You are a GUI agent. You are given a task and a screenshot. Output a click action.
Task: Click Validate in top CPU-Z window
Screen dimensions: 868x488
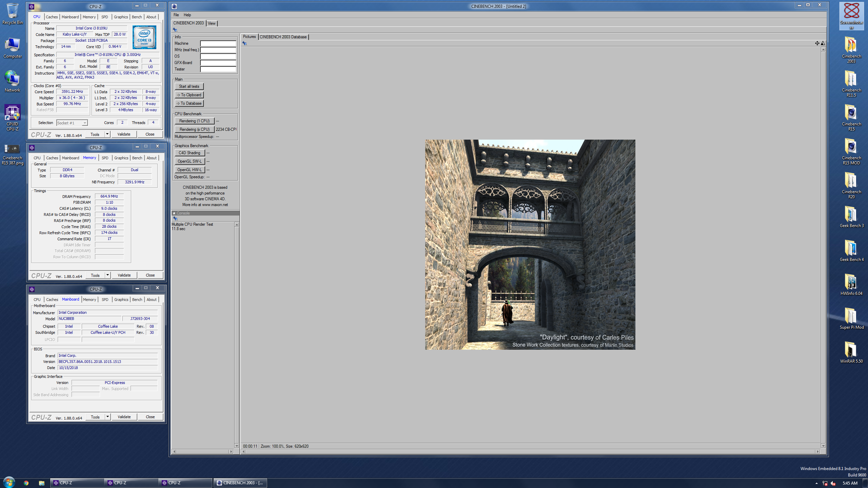pyautogui.click(x=124, y=134)
